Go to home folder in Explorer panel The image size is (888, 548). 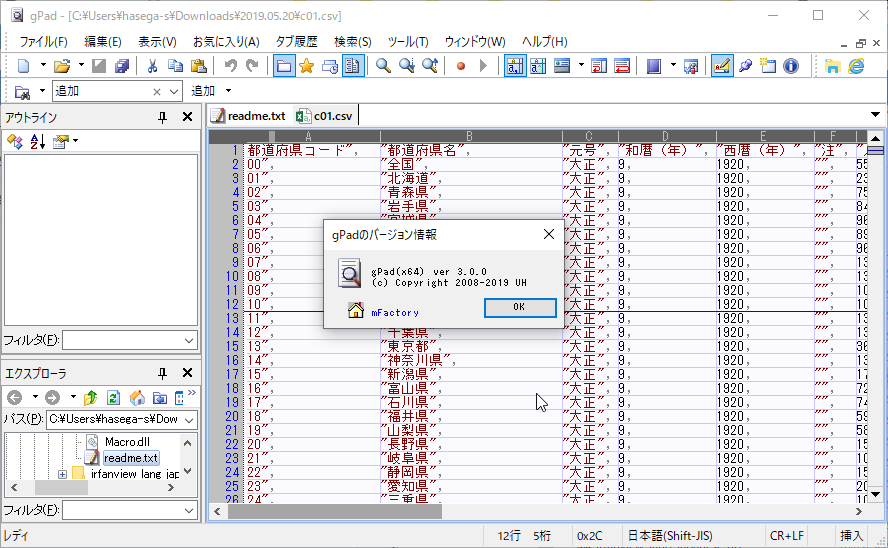tap(136, 397)
